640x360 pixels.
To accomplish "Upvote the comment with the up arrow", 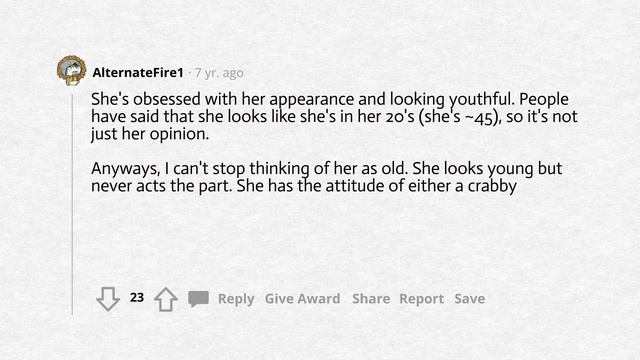I will pos(166,299).
